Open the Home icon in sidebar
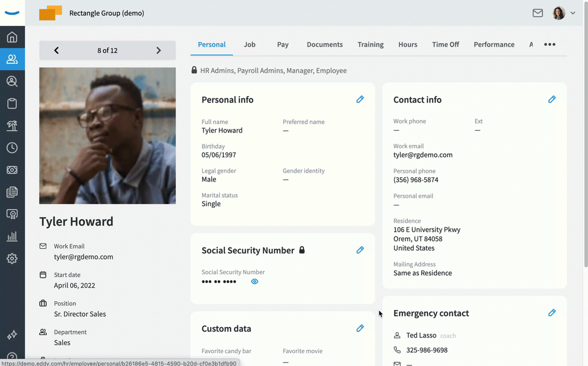Screen dimensions: 588x366 [12, 37]
